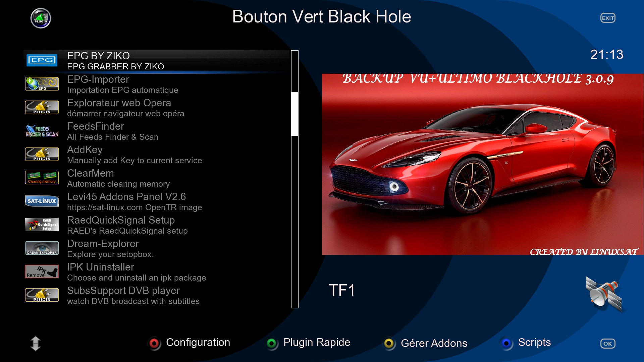Image resolution: width=644 pixels, height=362 pixels.
Task: Click the IPK Remove uninstaller icon
Action: point(42,271)
